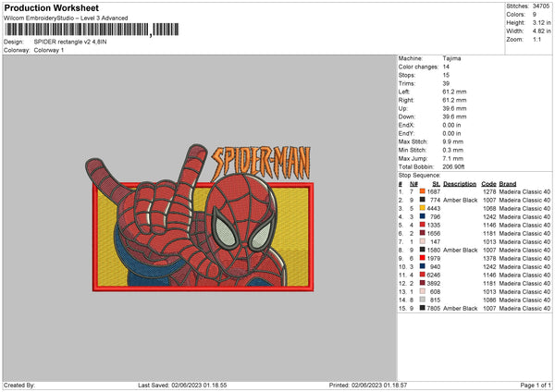This screenshot has height=392, width=555.
Task: Click the St. column header
Action: pyautogui.click(x=436, y=183)
